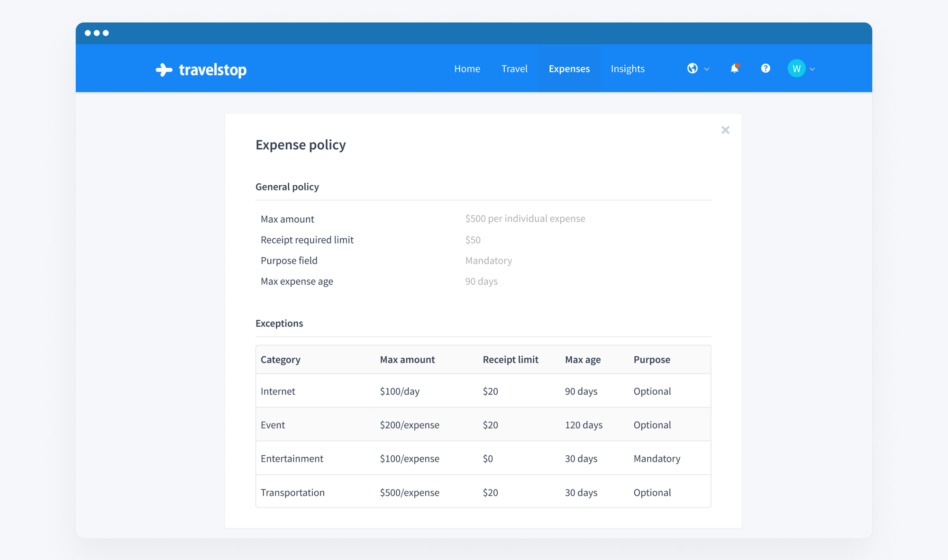
Task: Select the Transportation category row
Action: pos(483,491)
